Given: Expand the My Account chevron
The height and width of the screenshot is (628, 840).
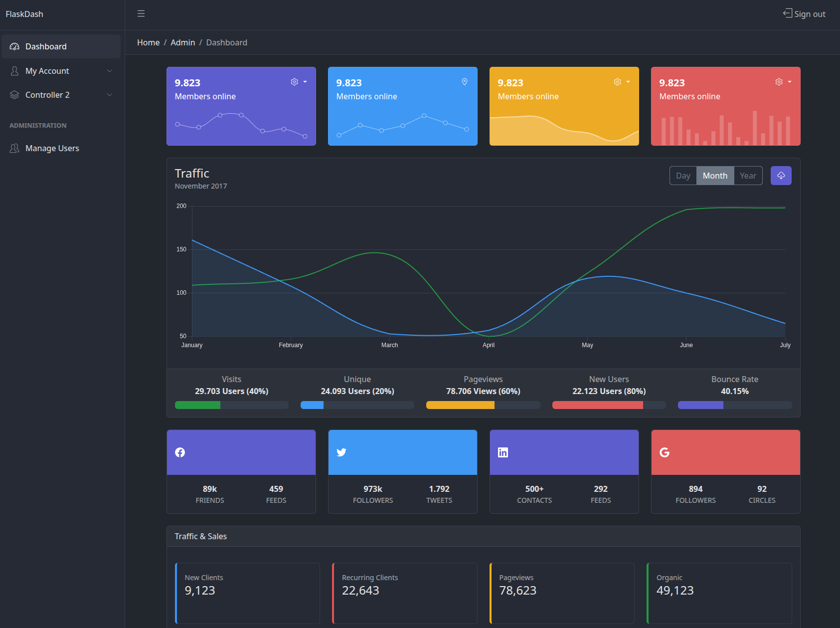Looking at the screenshot, I should pyautogui.click(x=110, y=71).
